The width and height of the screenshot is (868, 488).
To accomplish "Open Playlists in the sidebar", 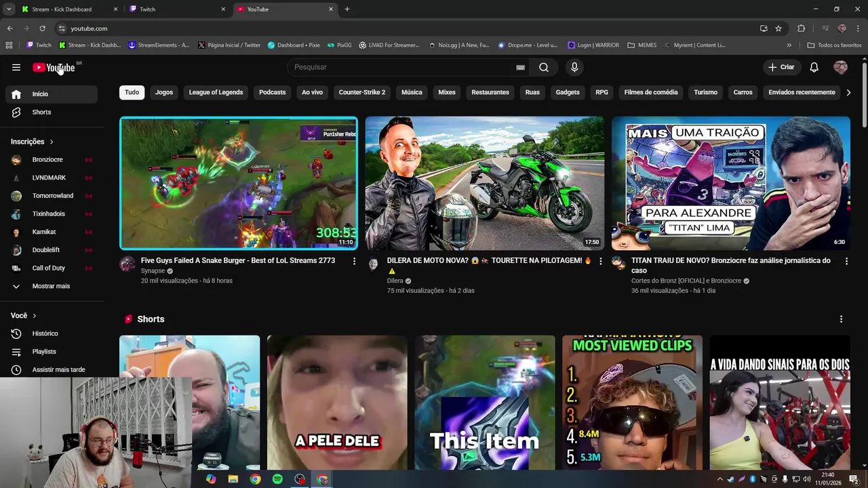I will coord(52,352).
